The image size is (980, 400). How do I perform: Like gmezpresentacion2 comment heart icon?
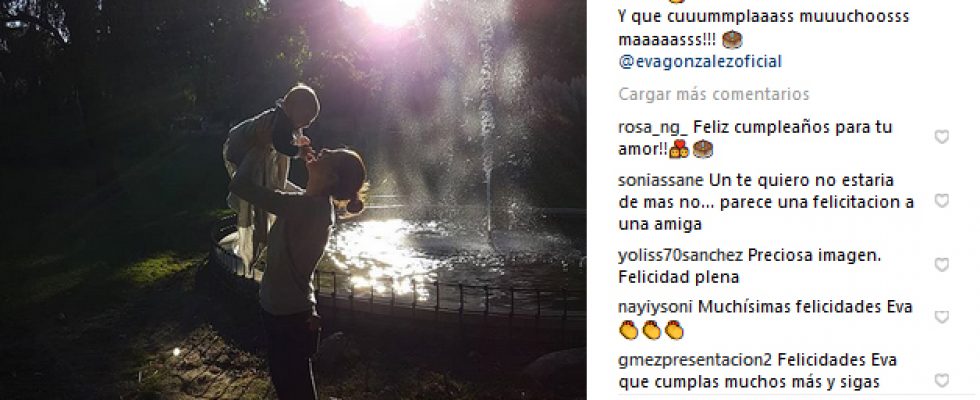click(x=941, y=381)
